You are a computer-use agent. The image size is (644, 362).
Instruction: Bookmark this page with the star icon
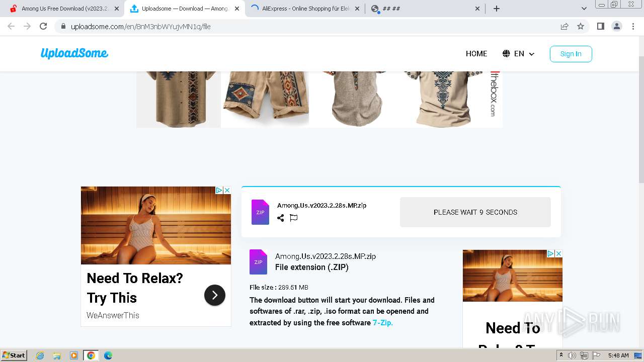coord(581,26)
